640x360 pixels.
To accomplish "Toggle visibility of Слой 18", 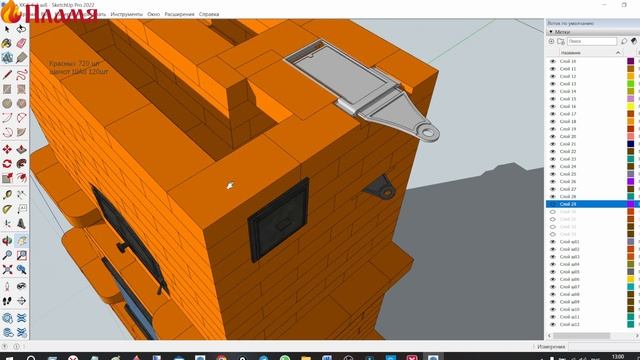I will tap(553, 121).
